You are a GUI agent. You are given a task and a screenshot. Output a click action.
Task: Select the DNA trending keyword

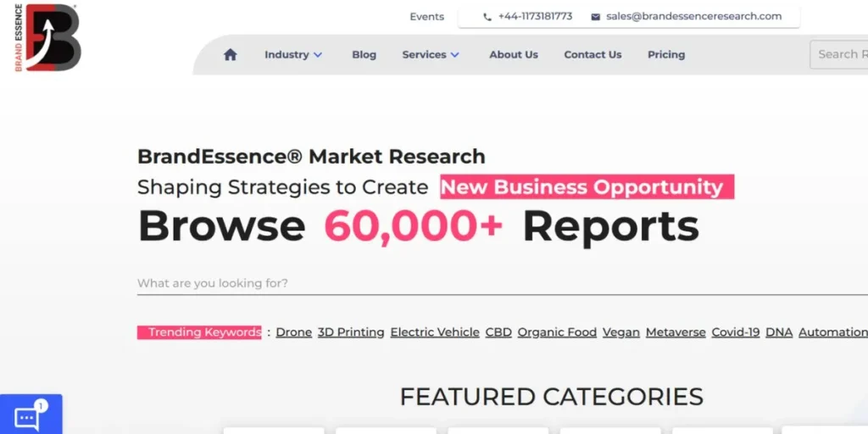pos(780,332)
